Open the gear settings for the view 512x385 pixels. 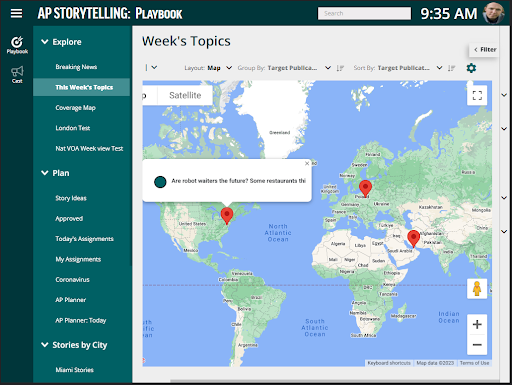click(471, 68)
